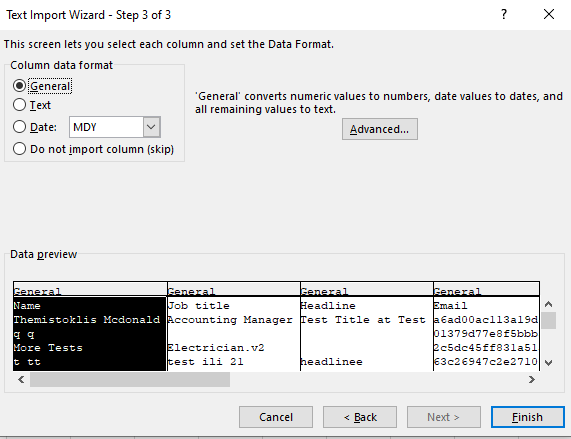Screen dimensions: 571x439
Task: Cancel the text import wizard
Action: tap(276, 417)
